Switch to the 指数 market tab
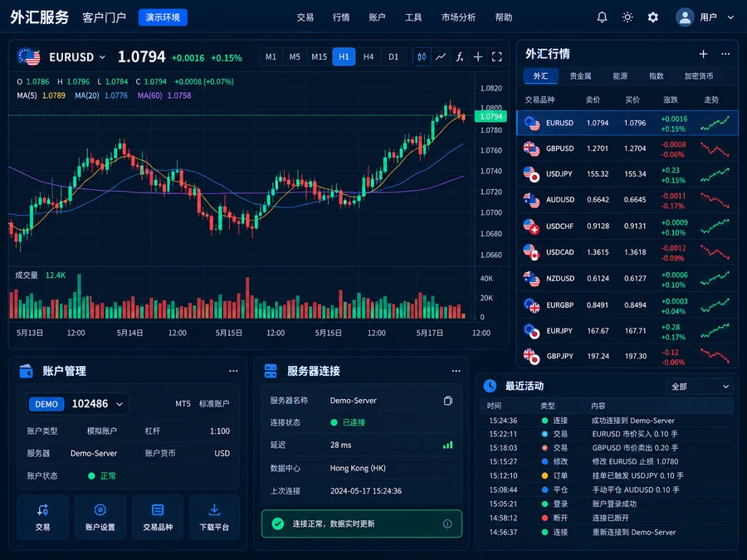 pyautogui.click(x=656, y=76)
